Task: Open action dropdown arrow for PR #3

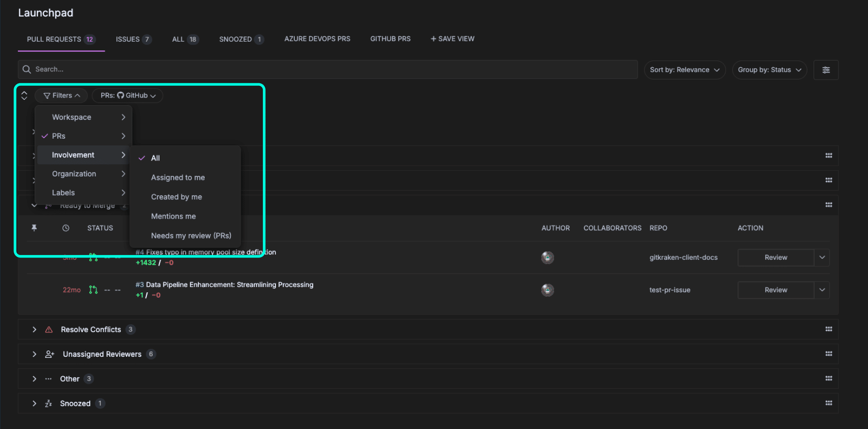Action: tap(822, 290)
